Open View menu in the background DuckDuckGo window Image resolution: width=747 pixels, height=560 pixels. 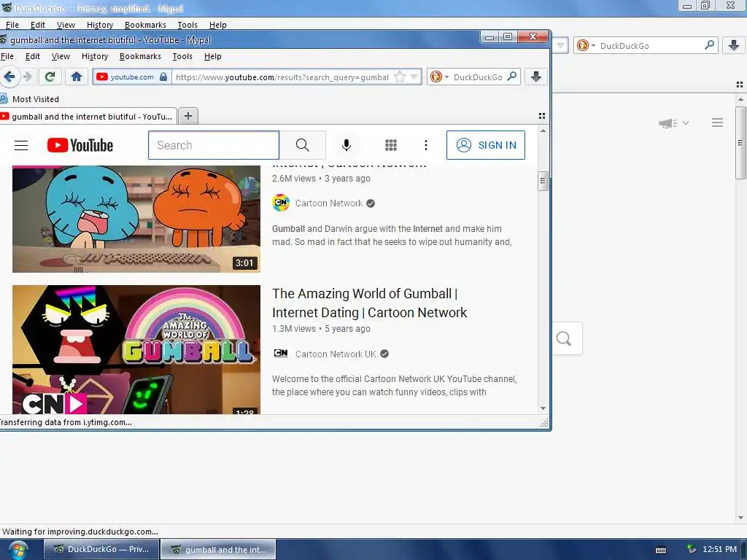(66, 25)
